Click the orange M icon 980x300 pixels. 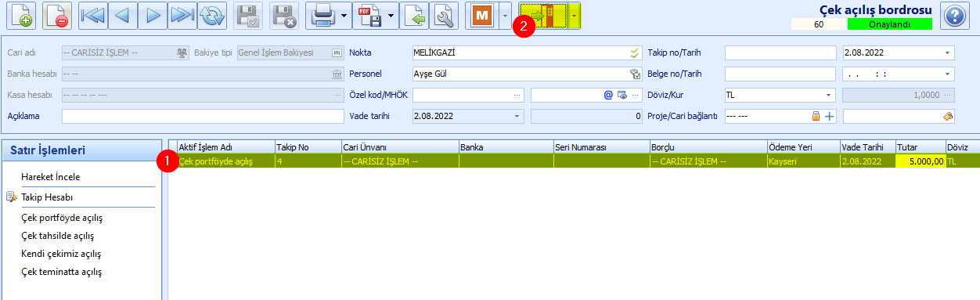pos(481,16)
